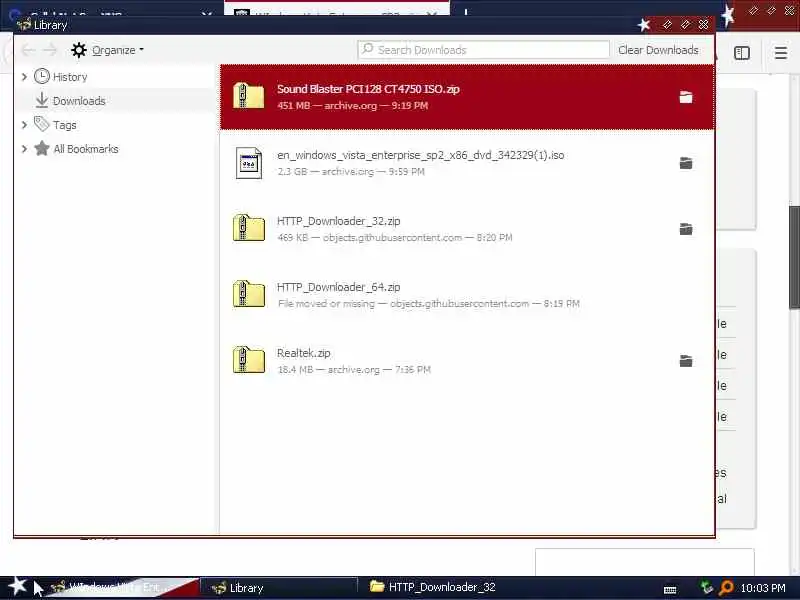This screenshot has width=800, height=600.
Task: Go back with the Library back arrow
Action: 28,50
